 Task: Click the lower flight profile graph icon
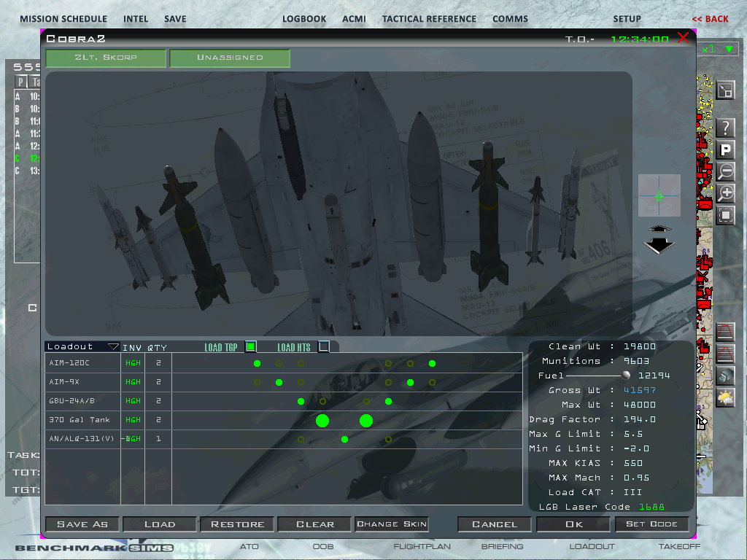click(725, 354)
